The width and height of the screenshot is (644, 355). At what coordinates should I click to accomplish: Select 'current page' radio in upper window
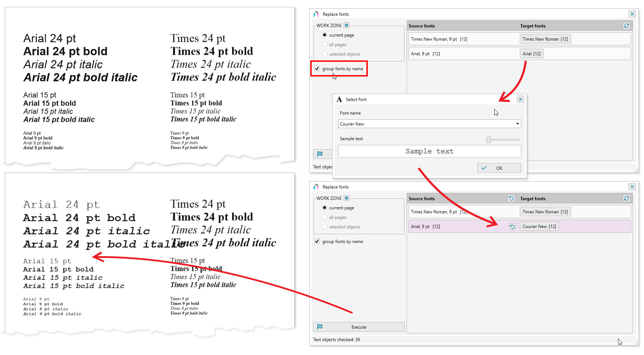click(325, 35)
